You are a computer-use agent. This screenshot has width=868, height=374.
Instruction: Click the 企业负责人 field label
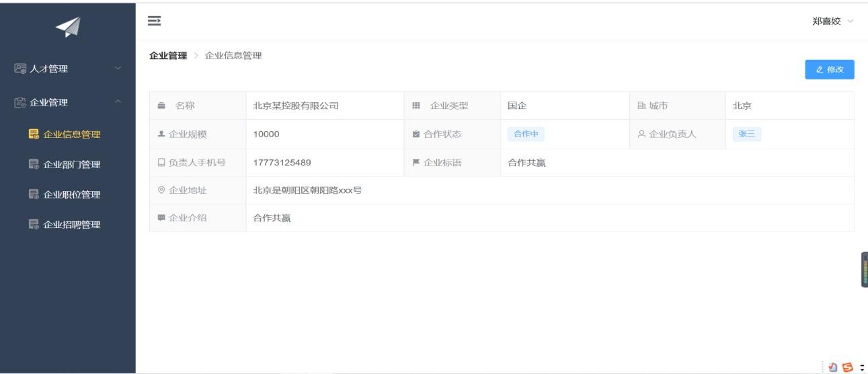pyautogui.click(x=672, y=134)
